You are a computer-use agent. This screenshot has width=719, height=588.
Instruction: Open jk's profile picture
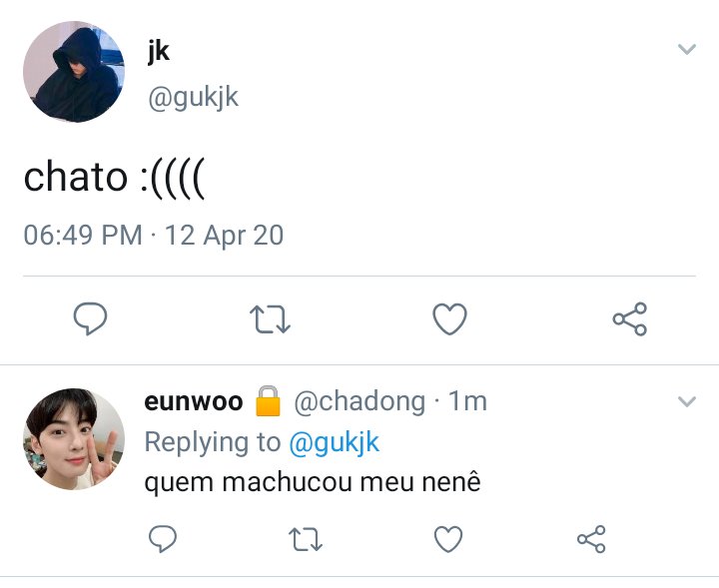coord(74,72)
